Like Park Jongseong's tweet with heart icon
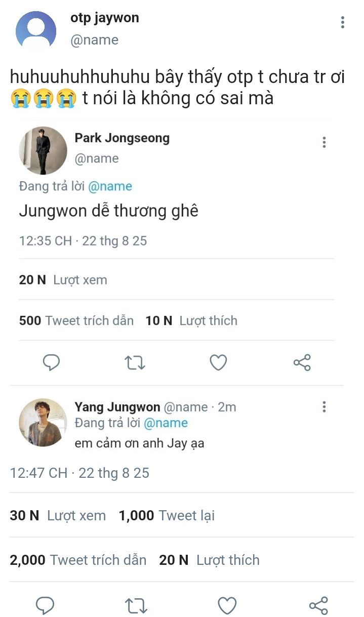The image size is (364, 617). 218,362
